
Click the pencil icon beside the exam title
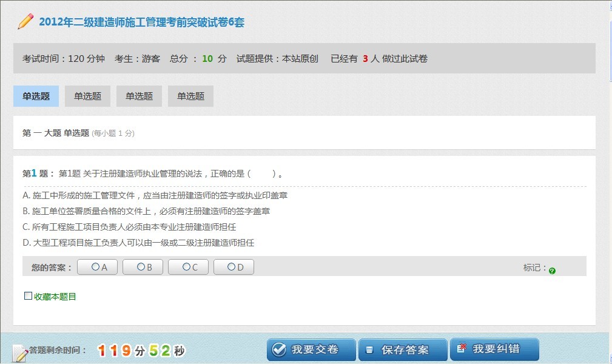24,21
